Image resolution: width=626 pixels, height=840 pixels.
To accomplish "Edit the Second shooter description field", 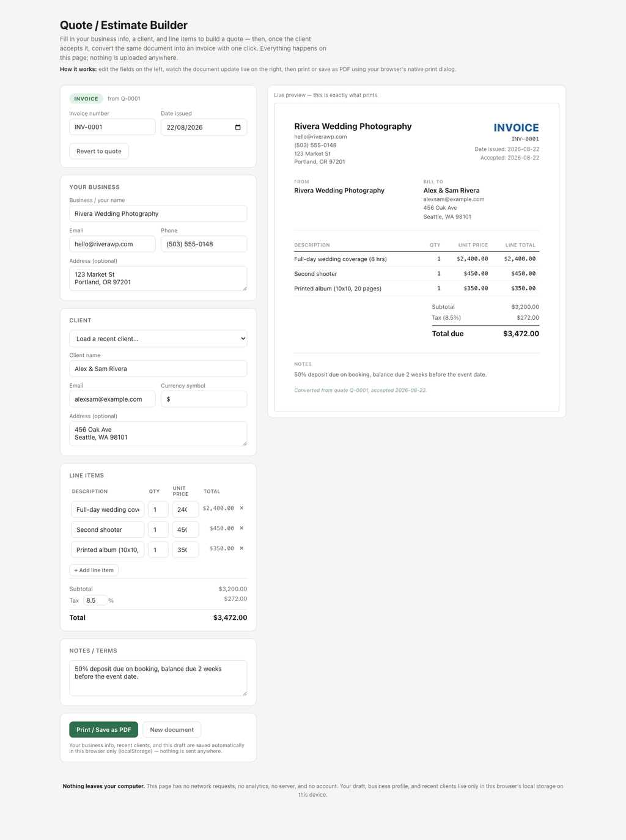I will (108, 529).
